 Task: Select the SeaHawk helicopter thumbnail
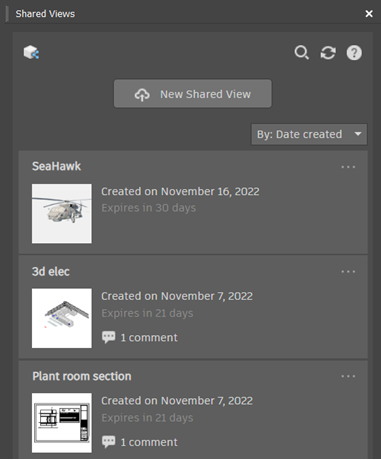coord(62,213)
